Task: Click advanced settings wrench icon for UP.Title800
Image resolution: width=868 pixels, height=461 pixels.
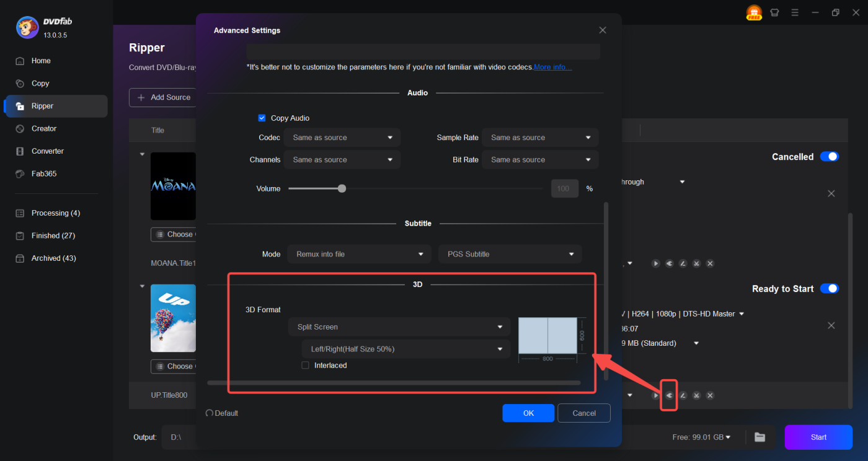Action: tap(669, 395)
